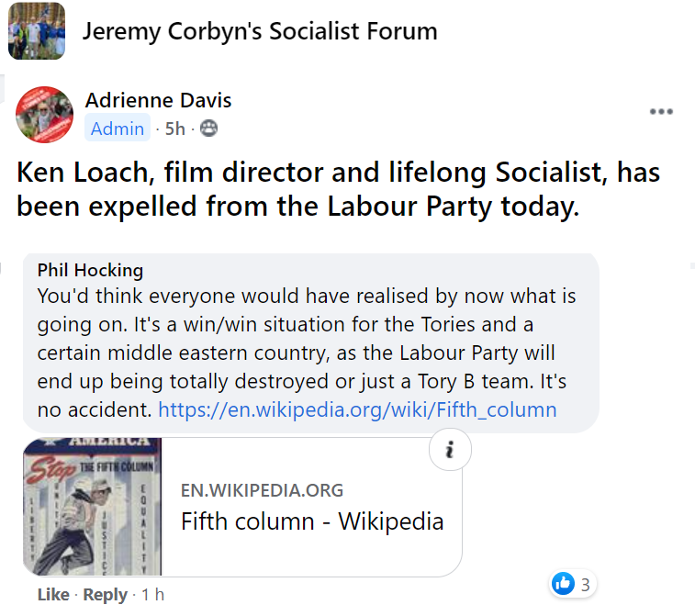Viewport: 695px width, 616px height.
Task: Click the Jeremy Corbyn's Socialist Forum group name
Action: point(260,32)
